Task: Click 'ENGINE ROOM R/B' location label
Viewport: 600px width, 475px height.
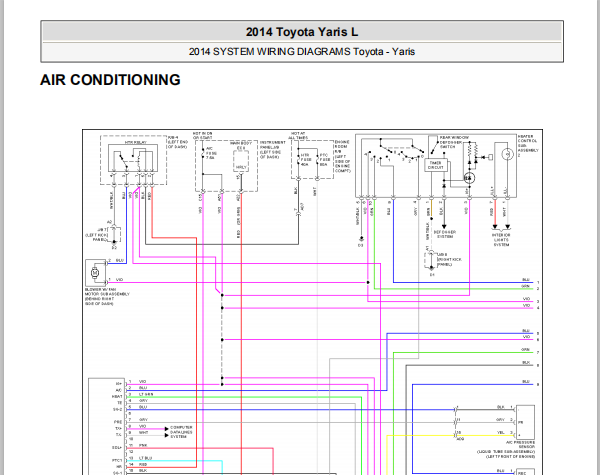Action: 342,156
